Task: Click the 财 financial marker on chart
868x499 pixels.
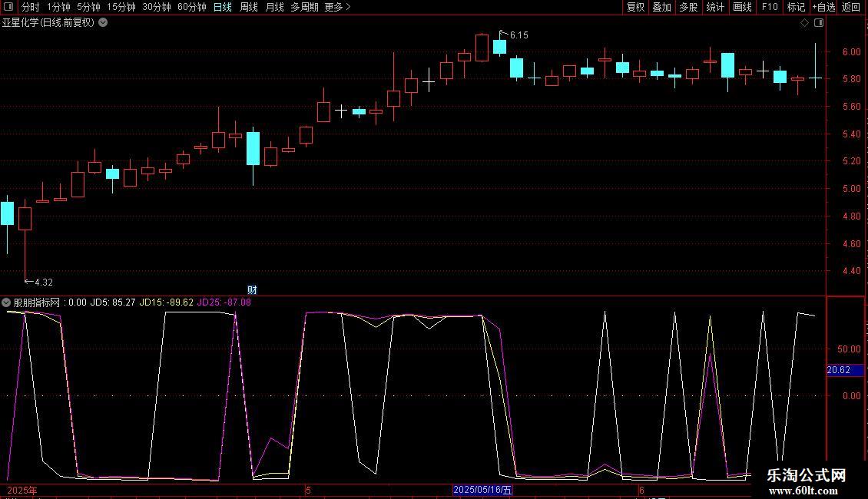Action: click(x=252, y=290)
